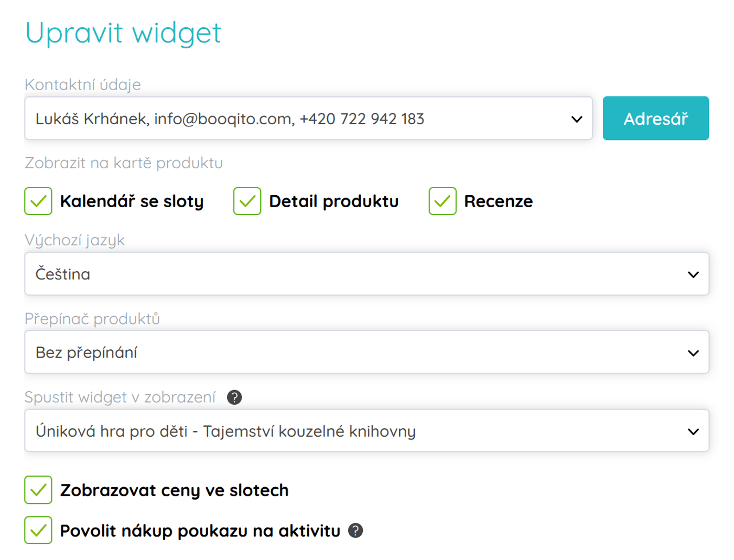Click the Upravit widget page heading
734x560 pixels.
tap(123, 33)
